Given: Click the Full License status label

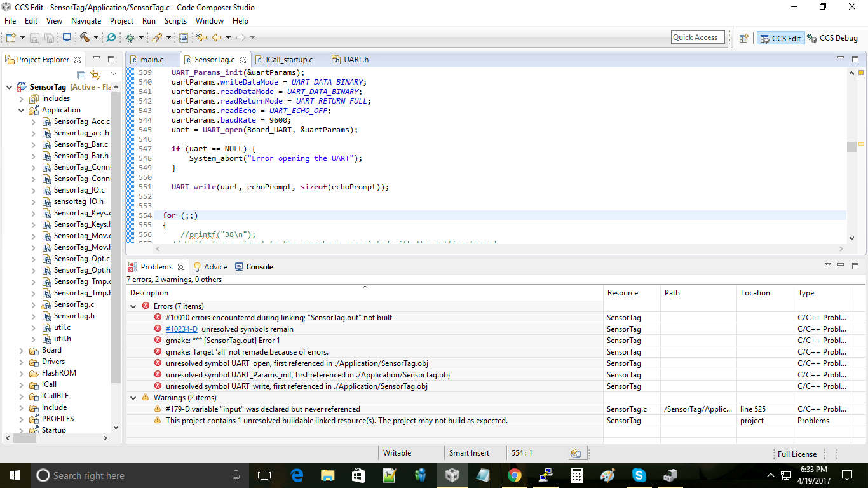Looking at the screenshot, I should [x=797, y=454].
